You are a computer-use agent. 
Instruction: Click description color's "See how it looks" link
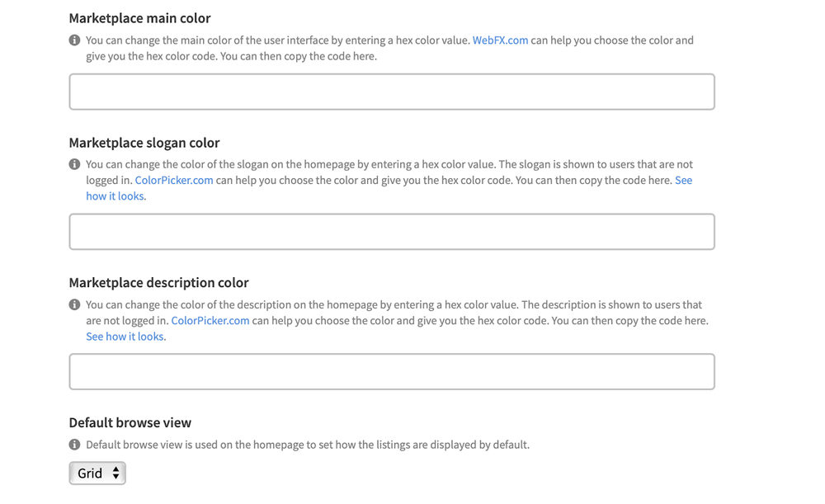(125, 337)
